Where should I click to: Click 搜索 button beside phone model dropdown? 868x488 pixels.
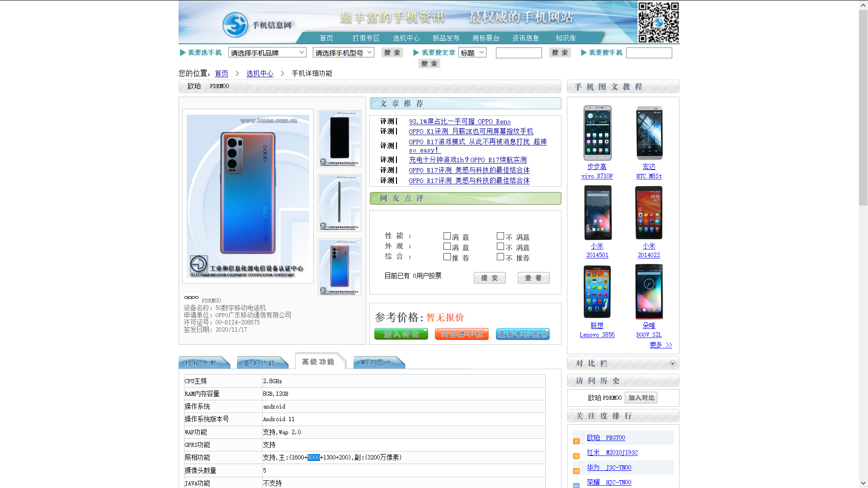coord(392,52)
